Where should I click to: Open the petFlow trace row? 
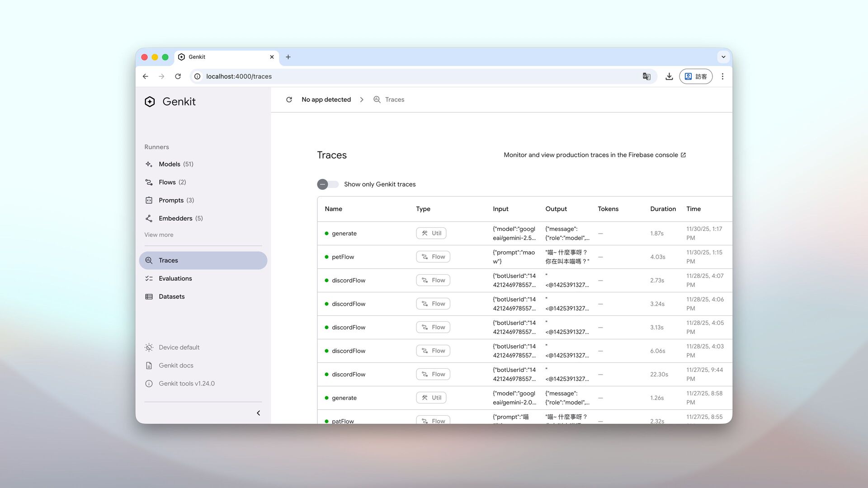pyautogui.click(x=343, y=257)
